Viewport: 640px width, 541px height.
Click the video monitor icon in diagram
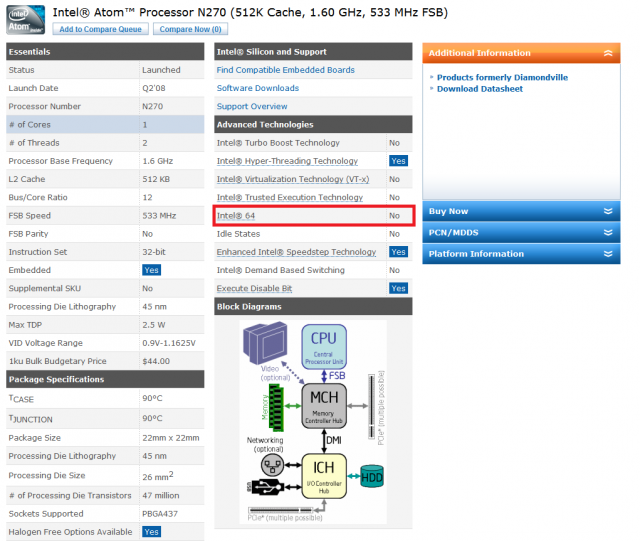265,343
